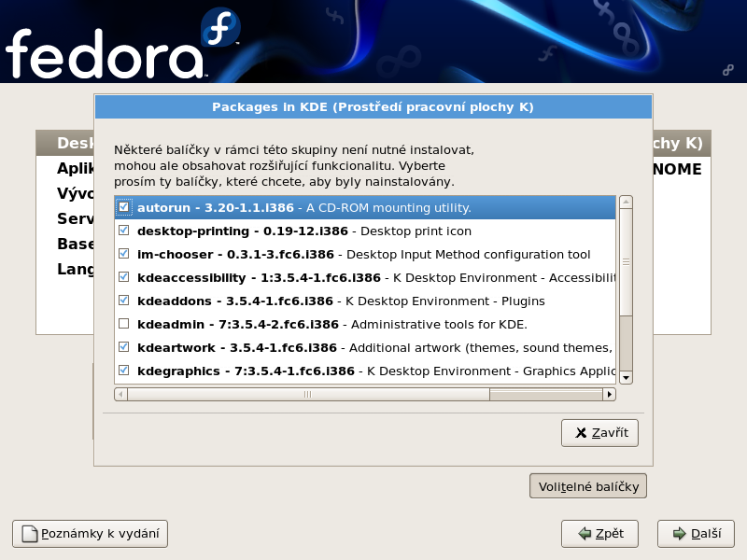747x560 pixels.
Task: Click the Vývo category in background list
Action: [76, 193]
